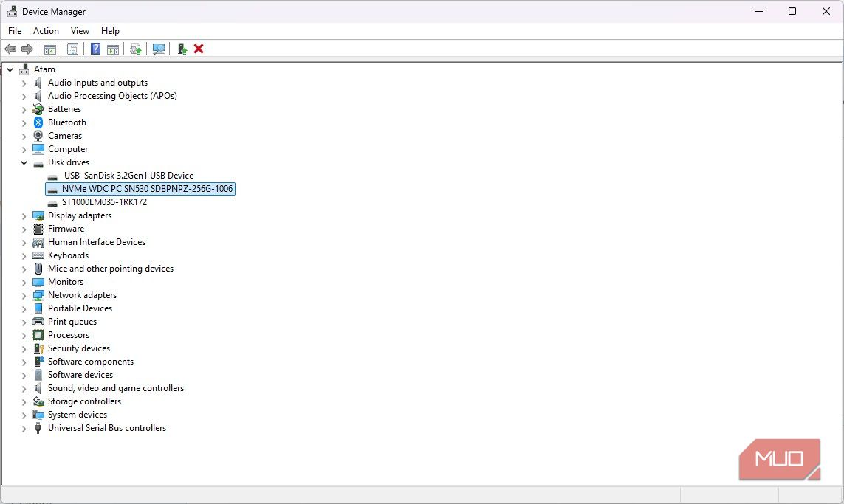This screenshot has width=844, height=504.
Task: Click the Storage controllers icon
Action: pos(38,402)
